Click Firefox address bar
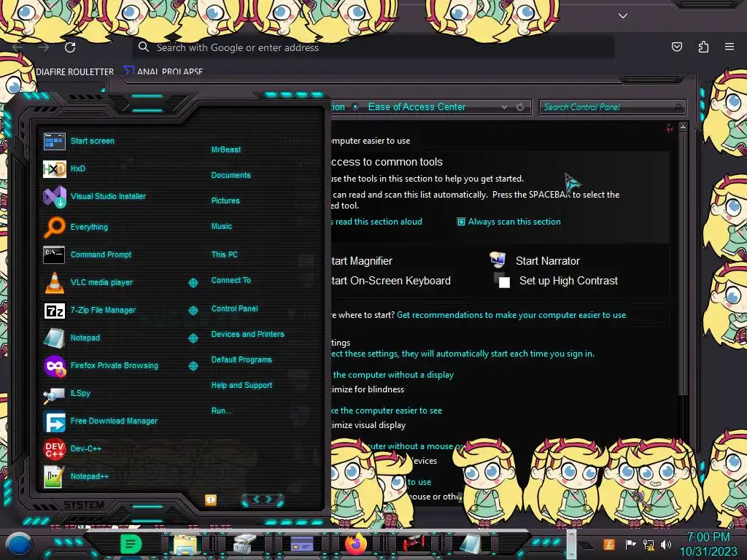 click(373, 47)
